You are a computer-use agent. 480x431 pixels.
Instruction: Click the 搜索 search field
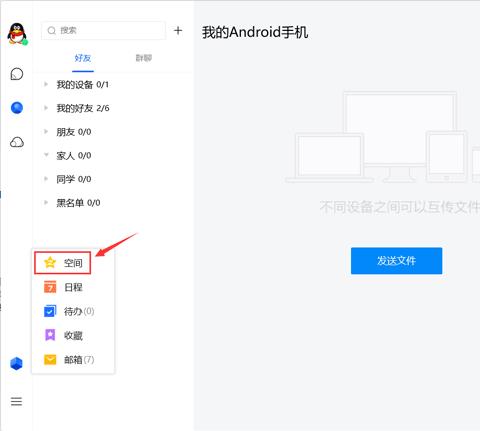[103, 31]
